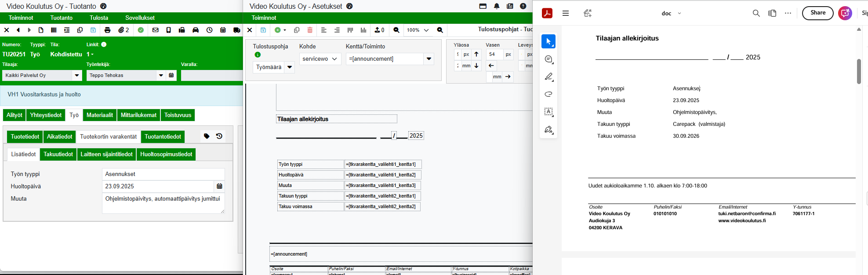The width and height of the screenshot is (868, 275).
Task: Expand the Tilaaja dropdown for Kaikki Palvelut Oy
Action: coord(77,75)
